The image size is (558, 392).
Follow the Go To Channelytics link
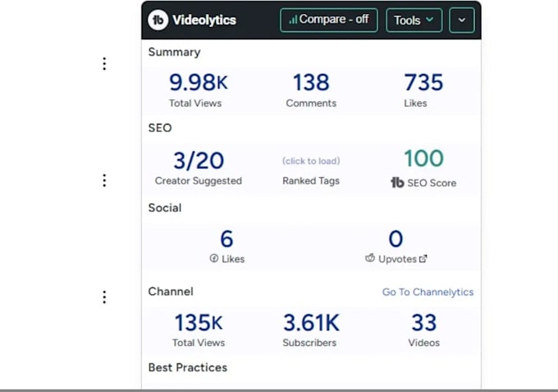click(x=428, y=292)
